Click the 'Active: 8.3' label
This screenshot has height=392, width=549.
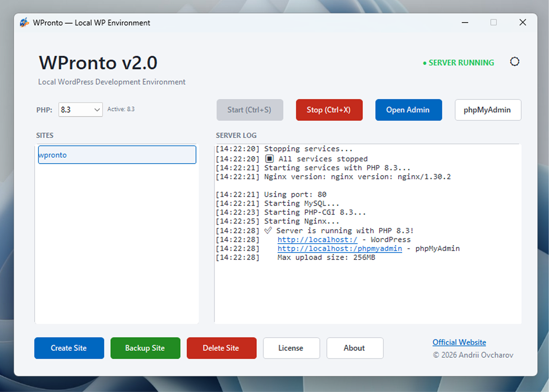[x=121, y=109]
